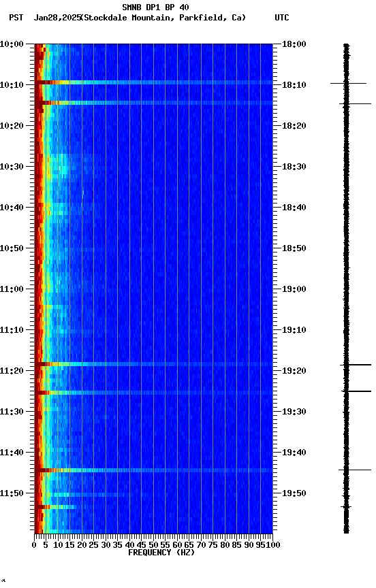Click the '11:50' PST time label

(x=12, y=493)
